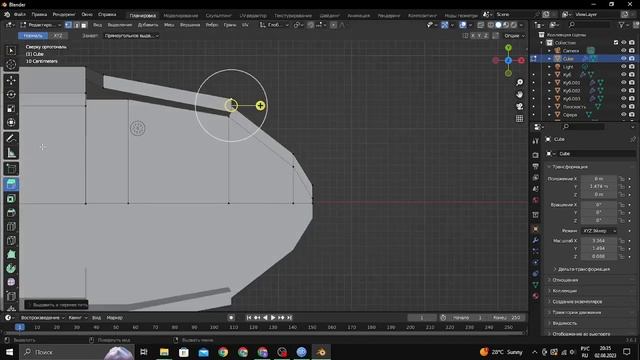Click the pan view hand icon
Image resolution: width=640 pixels, height=360 pixels.
coord(519,94)
